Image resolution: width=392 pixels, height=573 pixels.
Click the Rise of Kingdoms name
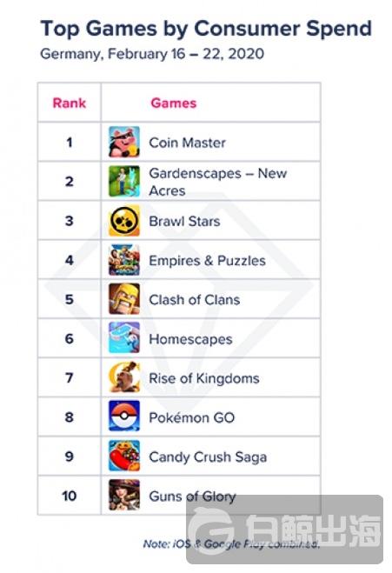204,378
